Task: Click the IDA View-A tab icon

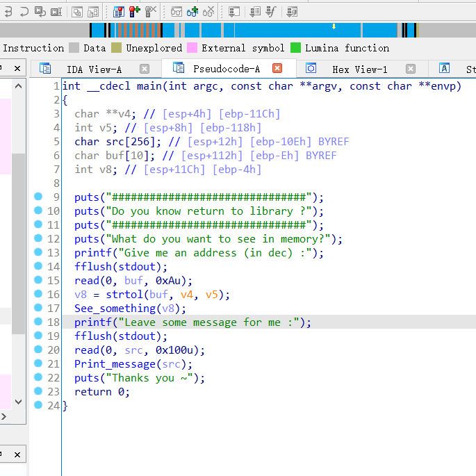Action: coord(45,68)
